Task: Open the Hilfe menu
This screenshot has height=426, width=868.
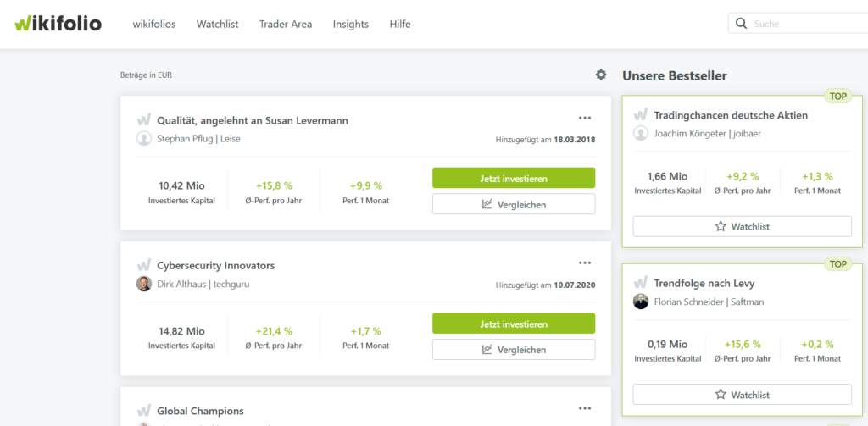Action: pyautogui.click(x=400, y=25)
